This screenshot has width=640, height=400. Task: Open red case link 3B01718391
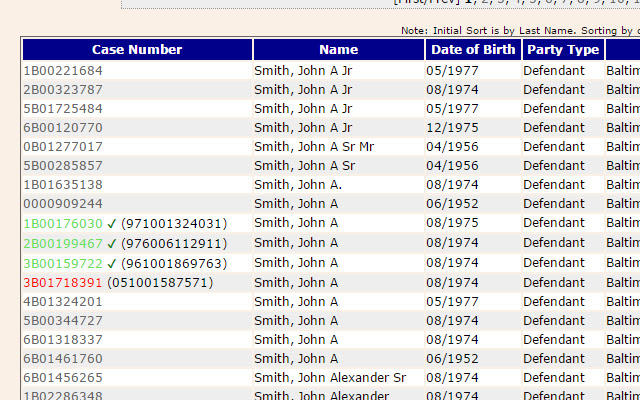[x=63, y=282]
